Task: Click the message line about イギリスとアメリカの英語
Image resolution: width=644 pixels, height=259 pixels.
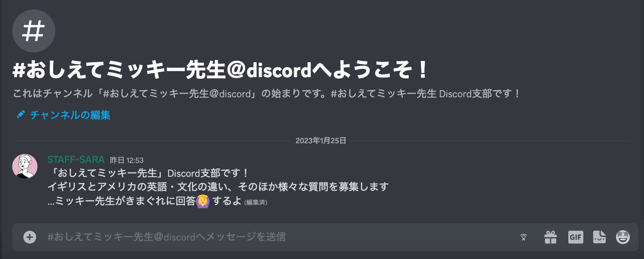Action: pyautogui.click(x=218, y=187)
